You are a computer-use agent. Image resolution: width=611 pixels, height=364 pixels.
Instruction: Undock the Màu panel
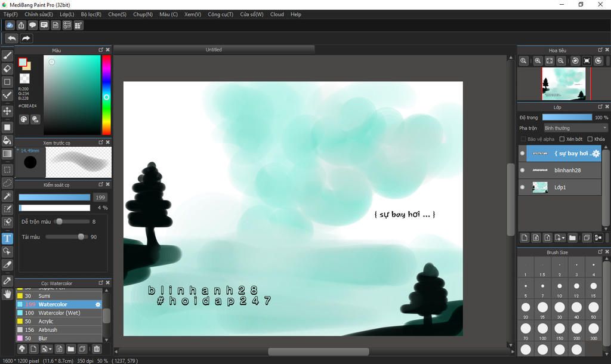pos(101,50)
